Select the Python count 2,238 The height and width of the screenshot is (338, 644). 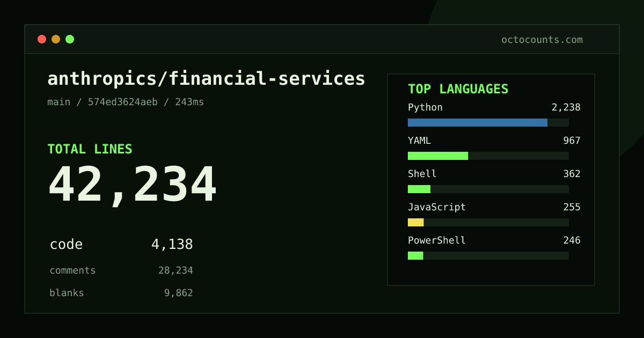(566, 107)
